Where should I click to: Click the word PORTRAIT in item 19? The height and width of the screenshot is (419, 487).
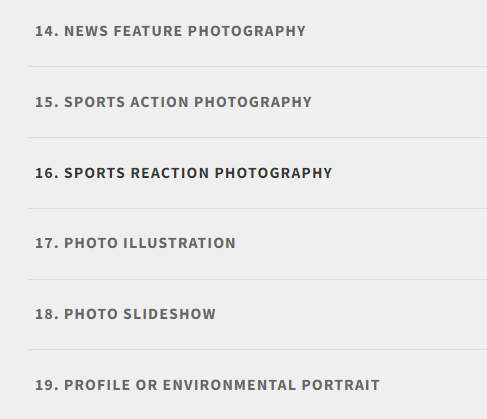[x=340, y=385]
